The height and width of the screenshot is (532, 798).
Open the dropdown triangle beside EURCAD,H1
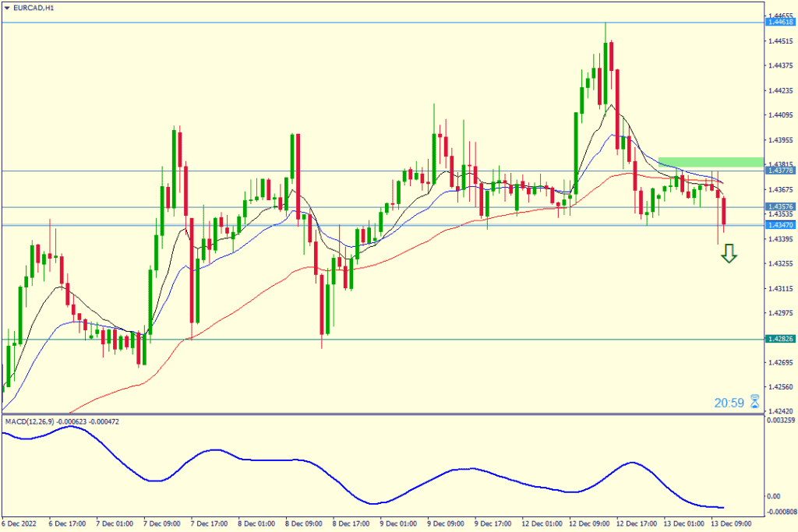point(7,6)
